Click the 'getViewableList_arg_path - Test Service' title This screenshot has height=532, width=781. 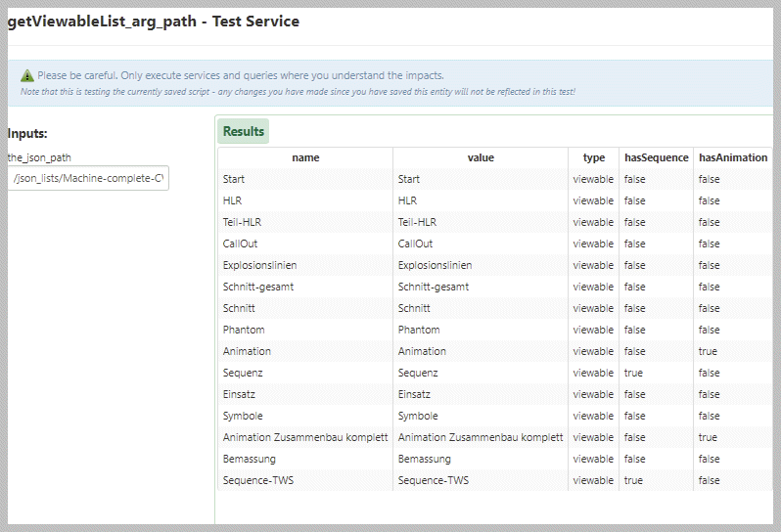click(154, 22)
